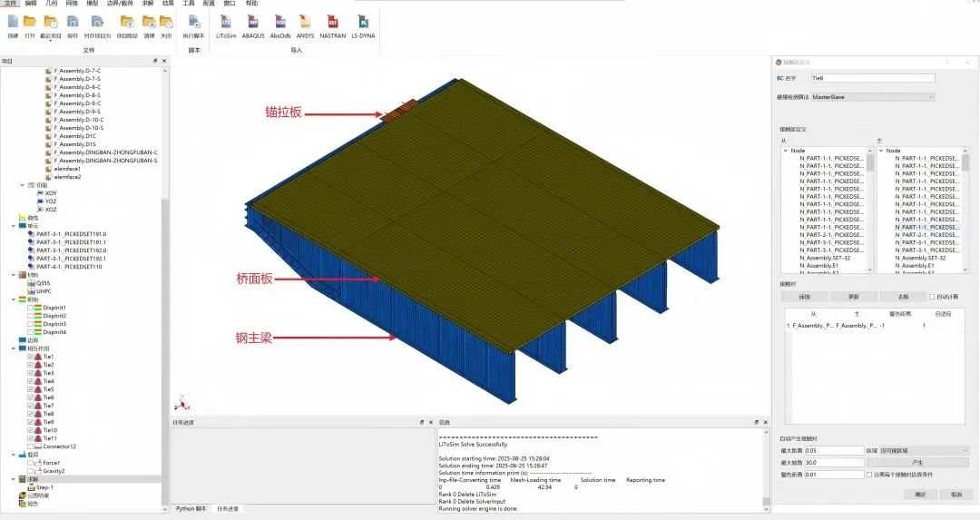Click the AbsOdb import icon
Viewport: 980px width, 520px height.
tap(279, 22)
